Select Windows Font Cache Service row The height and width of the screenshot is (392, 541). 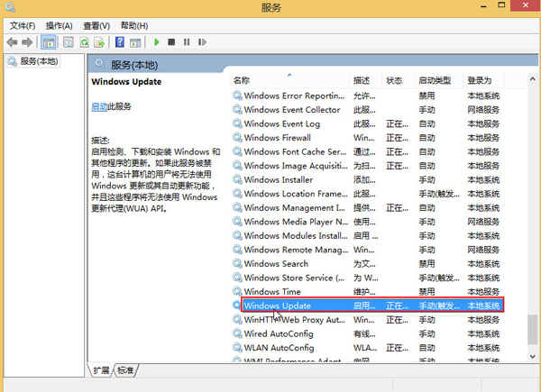point(368,151)
